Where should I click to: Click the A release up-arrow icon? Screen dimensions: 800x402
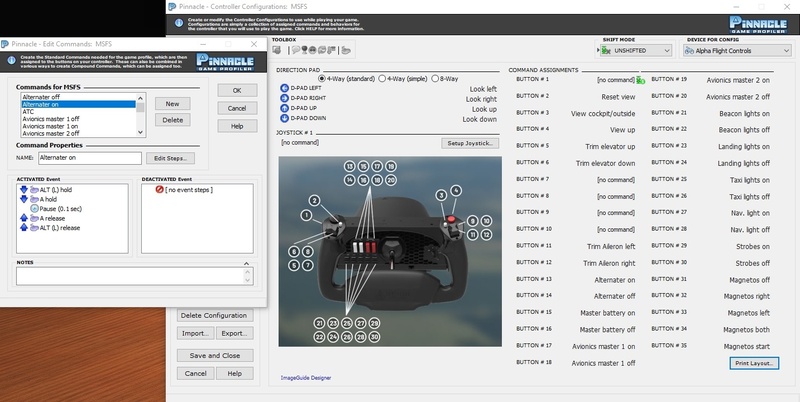click(23, 218)
